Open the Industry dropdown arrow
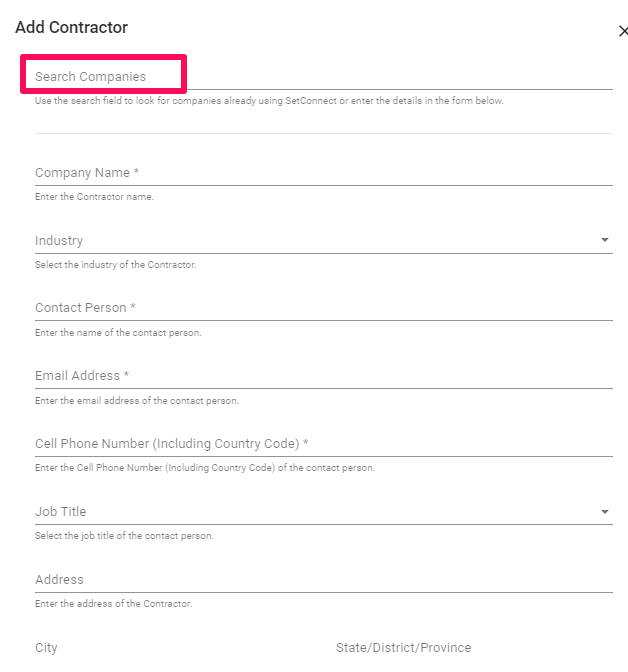This screenshot has width=628, height=672. click(x=604, y=240)
